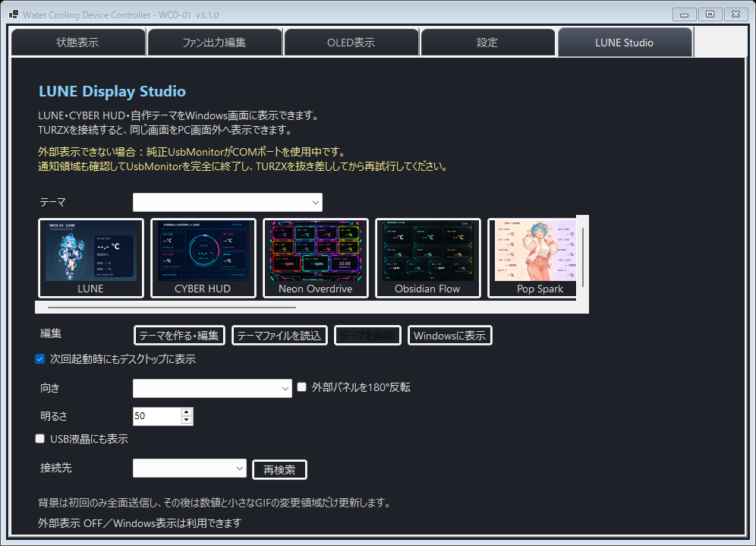Click the 明るさ value field
Viewport: 756px width, 546px height.
pos(156,416)
